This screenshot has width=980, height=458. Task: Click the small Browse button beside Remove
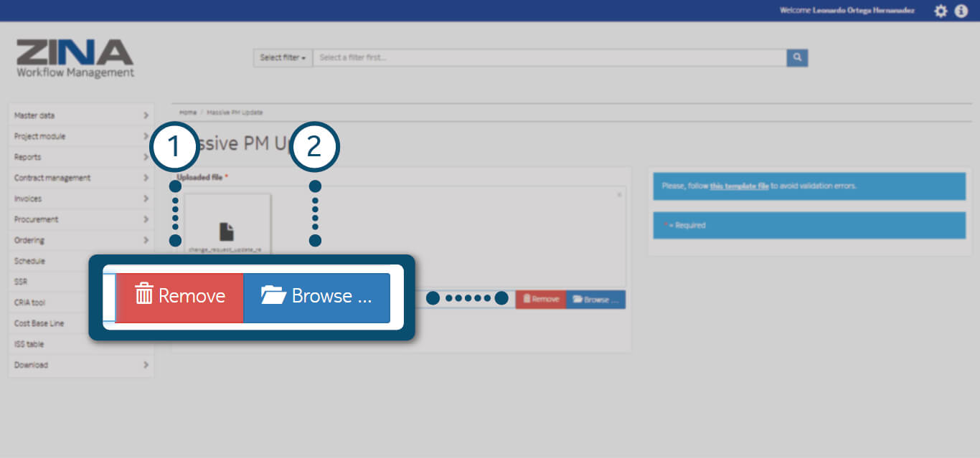pyautogui.click(x=595, y=300)
